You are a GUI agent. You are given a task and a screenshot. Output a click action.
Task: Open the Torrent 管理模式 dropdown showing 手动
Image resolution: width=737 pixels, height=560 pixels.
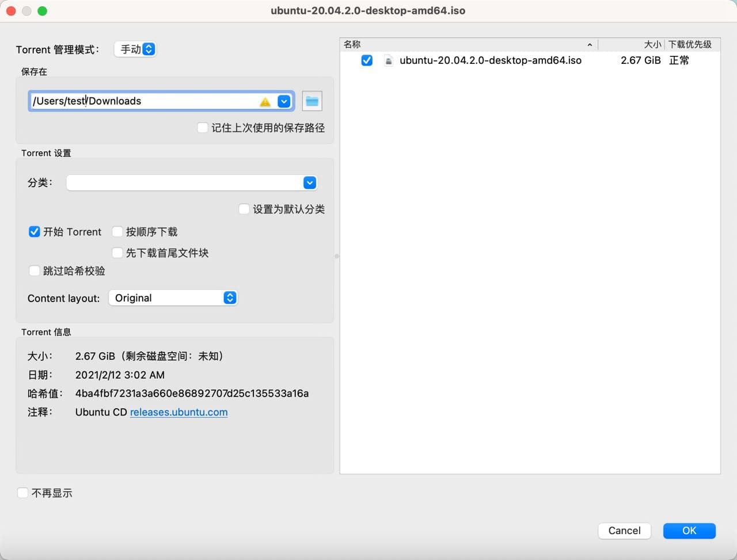[135, 49]
